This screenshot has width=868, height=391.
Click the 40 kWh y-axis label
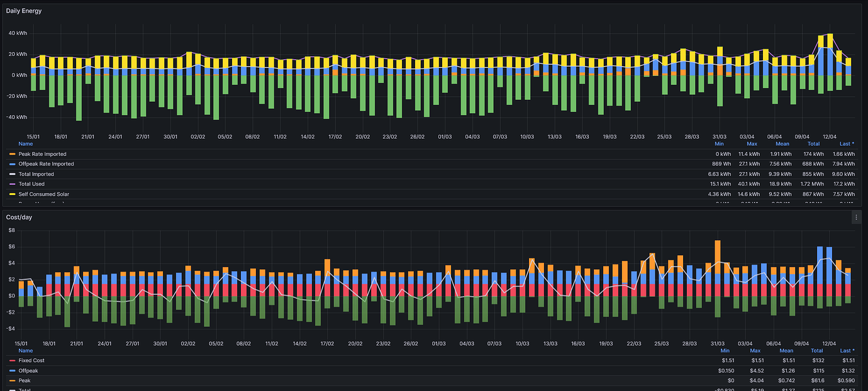19,33
